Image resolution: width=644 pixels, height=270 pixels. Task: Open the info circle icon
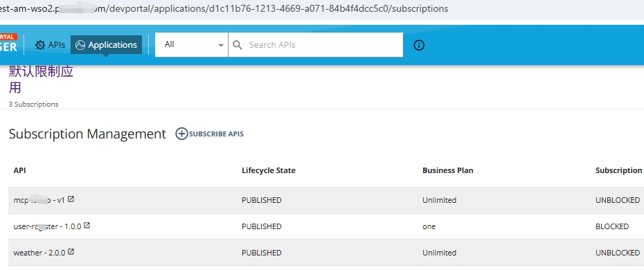(x=418, y=45)
